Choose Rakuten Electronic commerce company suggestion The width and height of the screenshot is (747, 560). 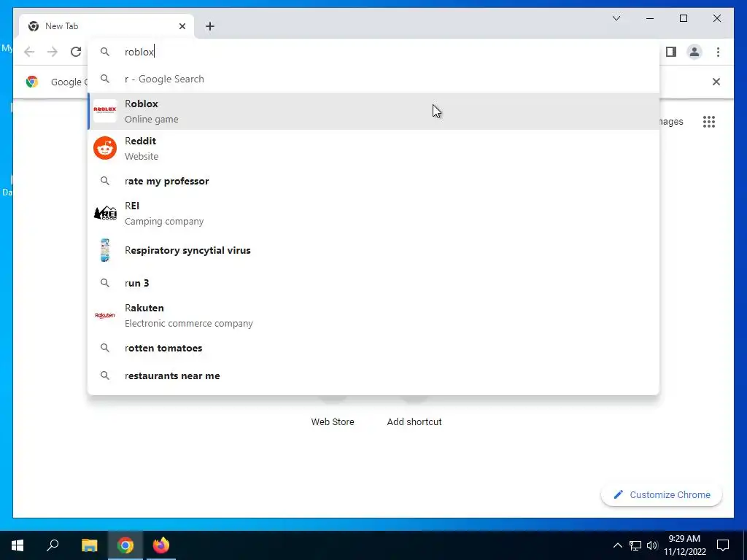click(373, 315)
